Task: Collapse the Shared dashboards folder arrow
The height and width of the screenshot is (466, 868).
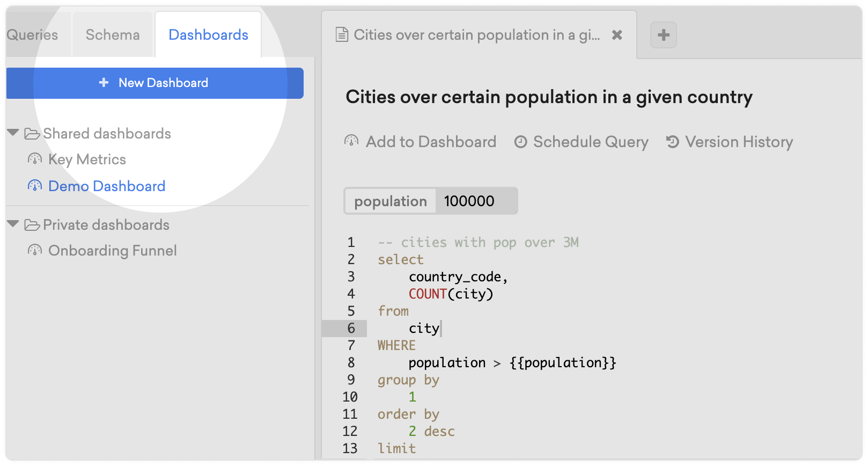Action: click(13, 133)
